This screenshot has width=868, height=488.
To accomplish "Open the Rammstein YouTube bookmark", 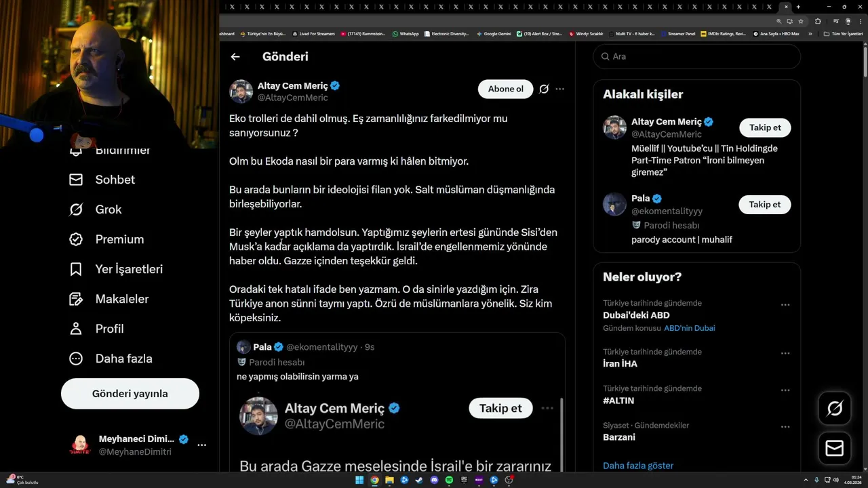I will point(363,33).
